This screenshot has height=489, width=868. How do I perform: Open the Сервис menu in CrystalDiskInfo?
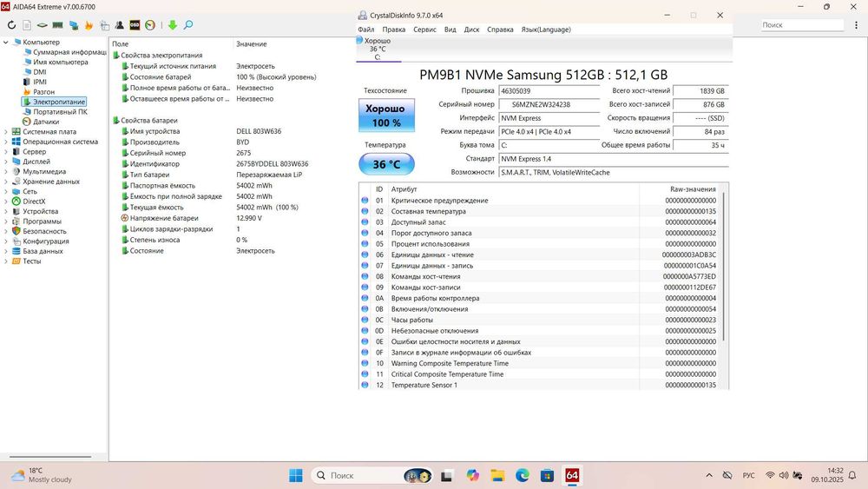point(424,30)
